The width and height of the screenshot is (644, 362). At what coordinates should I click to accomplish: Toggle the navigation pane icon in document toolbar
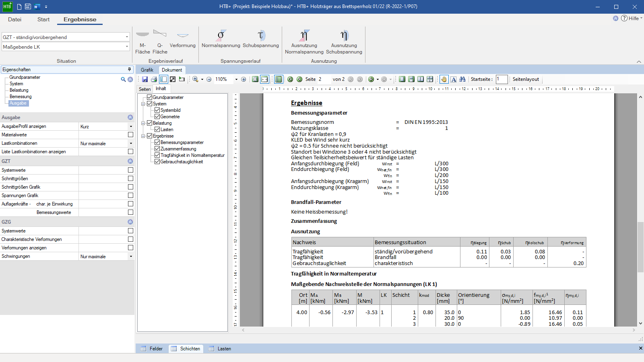(163, 79)
